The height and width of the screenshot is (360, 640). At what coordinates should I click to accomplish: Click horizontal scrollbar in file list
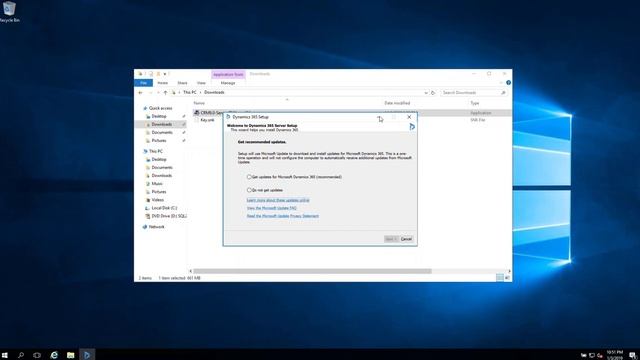pos(312,271)
